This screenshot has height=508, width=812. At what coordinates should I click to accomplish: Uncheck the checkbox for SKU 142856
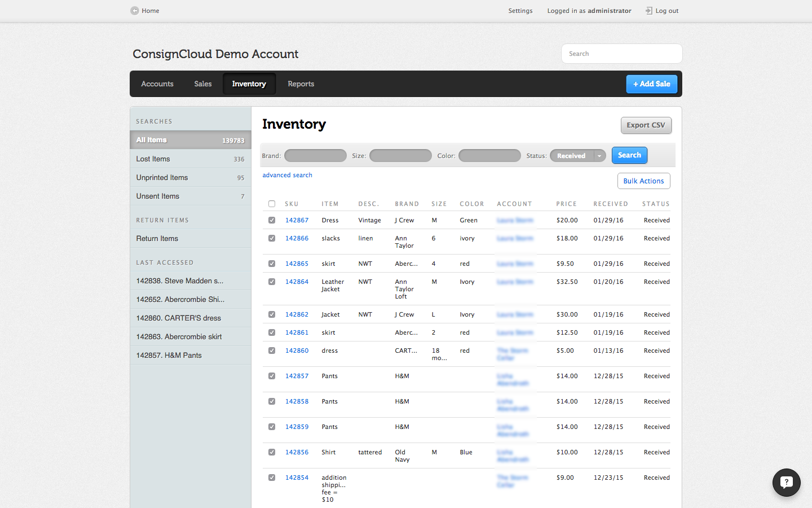(272, 452)
